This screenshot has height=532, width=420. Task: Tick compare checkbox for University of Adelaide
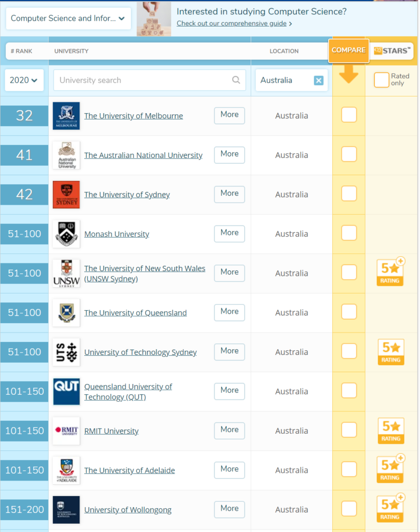pos(349,469)
